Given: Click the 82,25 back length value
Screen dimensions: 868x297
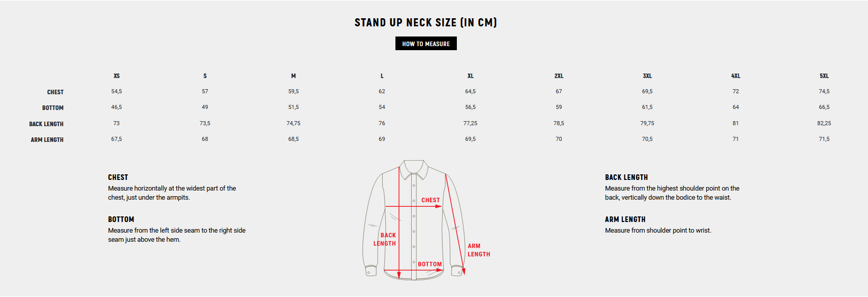Looking at the screenshot, I should pyautogui.click(x=824, y=123).
